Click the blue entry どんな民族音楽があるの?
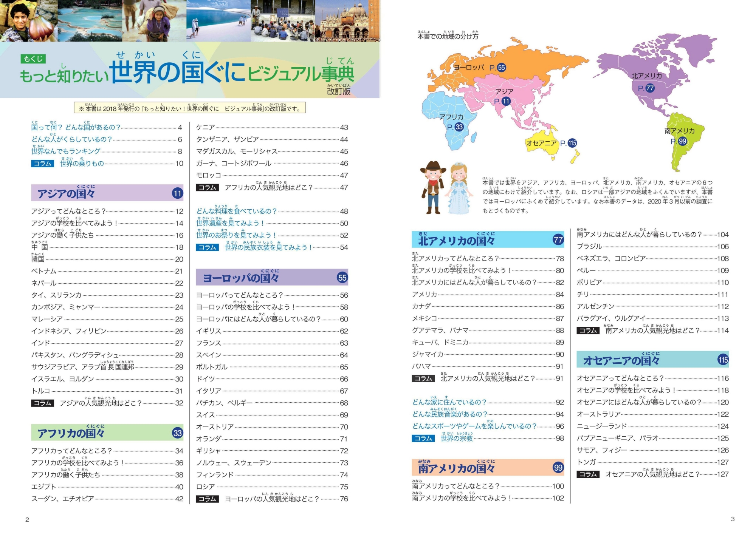The width and height of the screenshot is (756, 536). (x=488, y=414)
